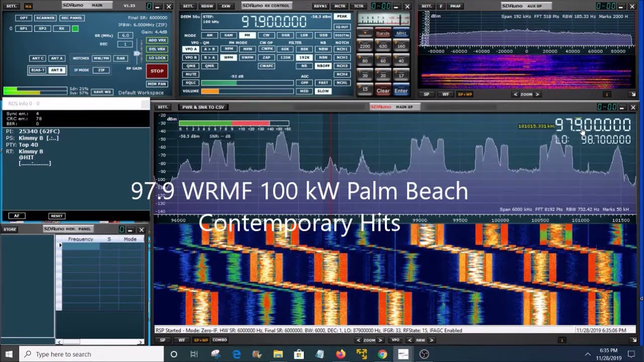
Task: Adjust the RF GAIN vertical slider
Action: click(136, 54)
